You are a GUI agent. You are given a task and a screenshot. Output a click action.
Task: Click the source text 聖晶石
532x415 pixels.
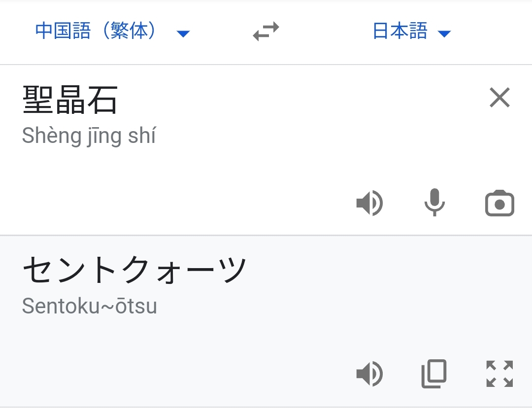click(70, 100)
